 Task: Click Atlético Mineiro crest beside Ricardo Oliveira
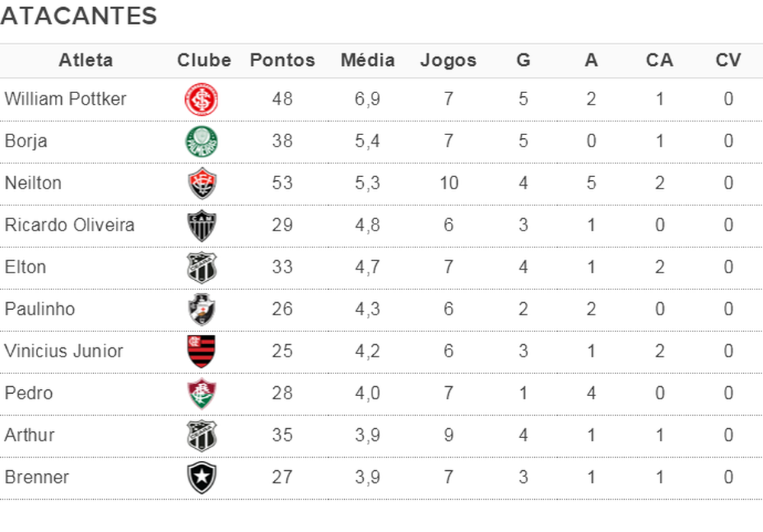click(x=202, y=225)
